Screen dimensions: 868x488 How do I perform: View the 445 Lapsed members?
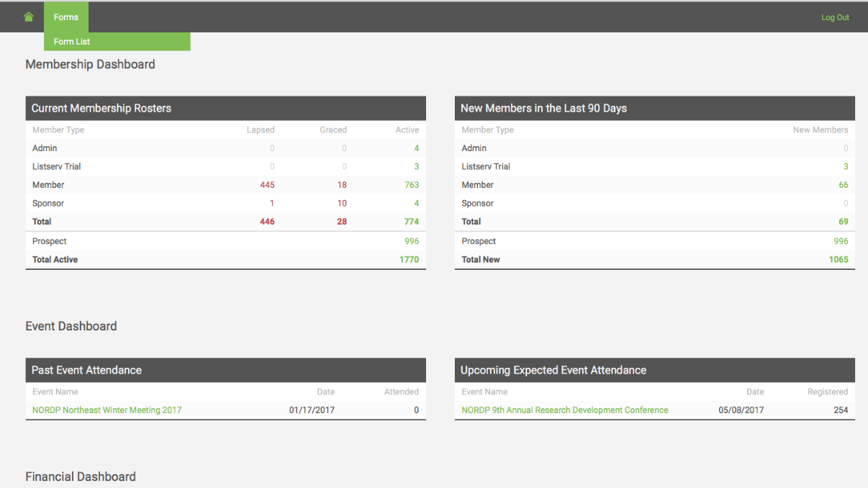(267, 184)
